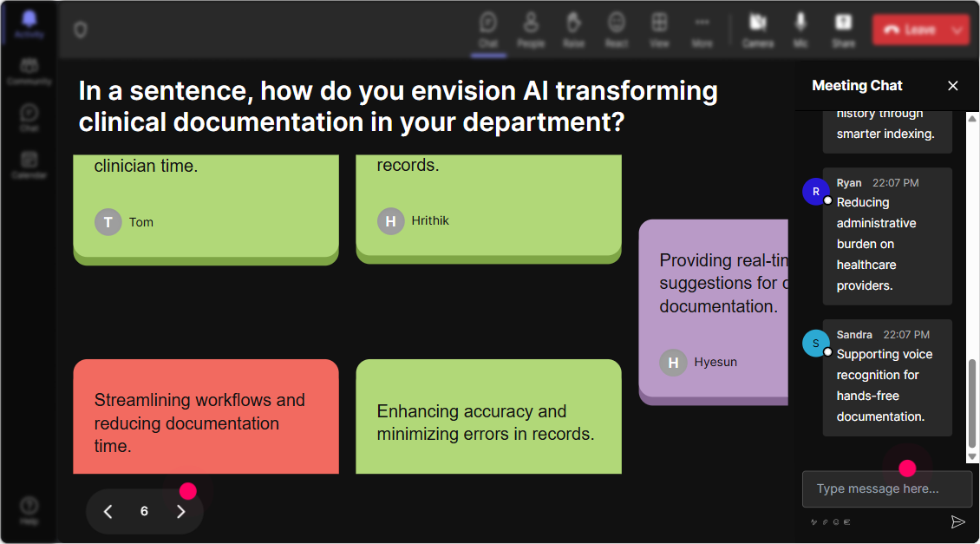The height and width of the screenshot is (544, 980).
Task: Select the red Streamlining workflows response card
Action: click(x=206, y=416)
